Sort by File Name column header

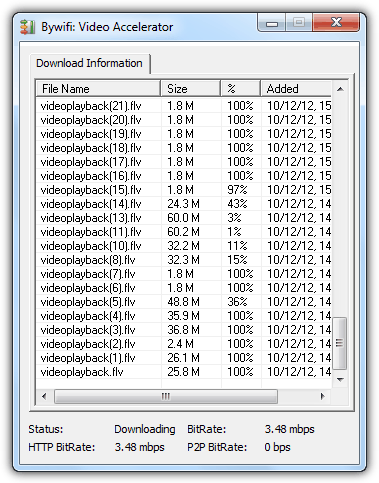[x=98, y=89]
